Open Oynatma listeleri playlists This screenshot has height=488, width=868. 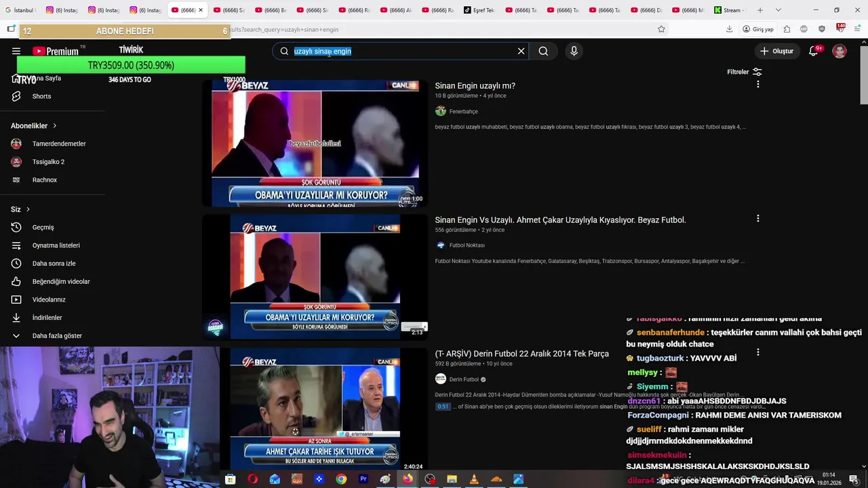pos(54,245)
